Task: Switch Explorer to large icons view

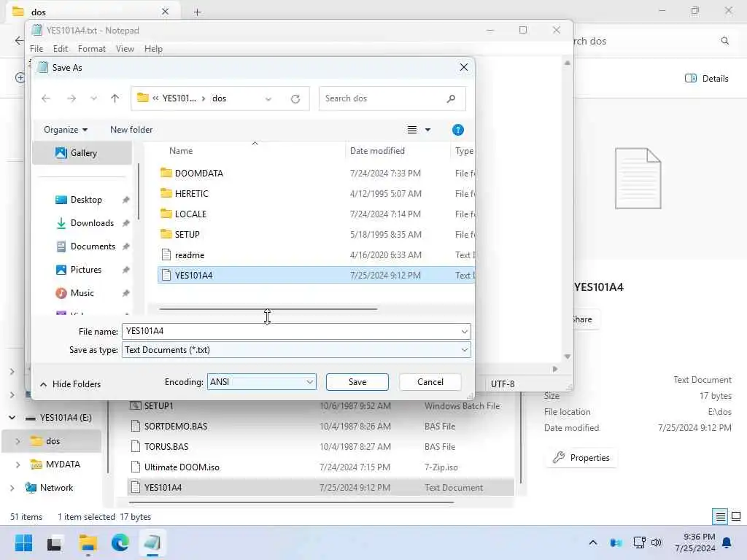Action: click(736, 517)
